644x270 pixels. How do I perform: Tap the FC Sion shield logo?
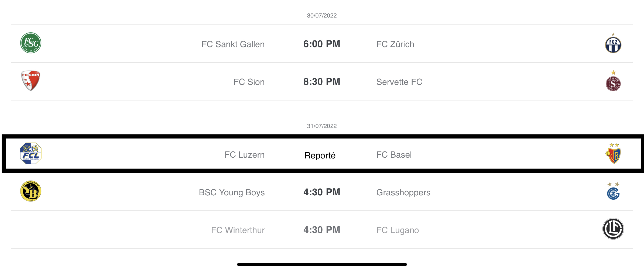click(x=31, y=81)
